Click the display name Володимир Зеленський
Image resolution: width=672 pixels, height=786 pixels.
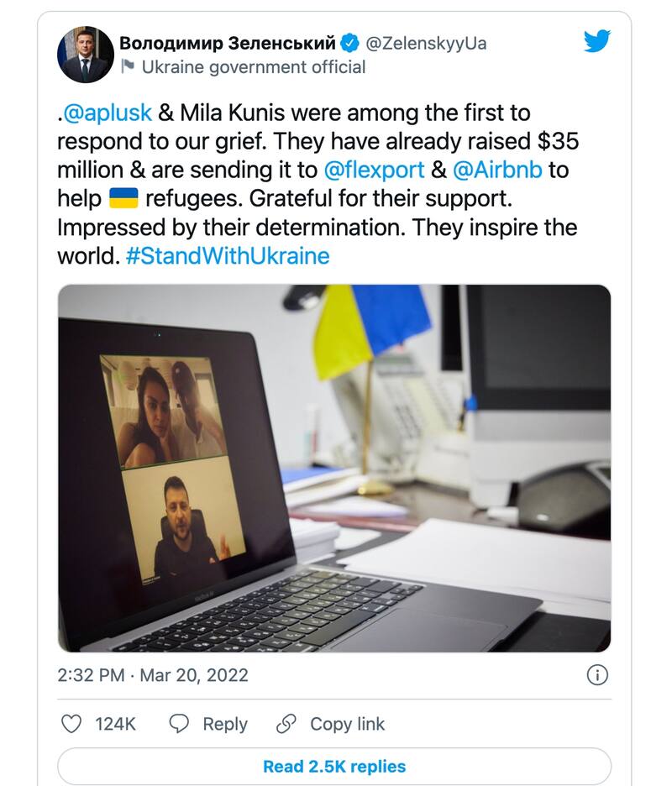point(228,43)
